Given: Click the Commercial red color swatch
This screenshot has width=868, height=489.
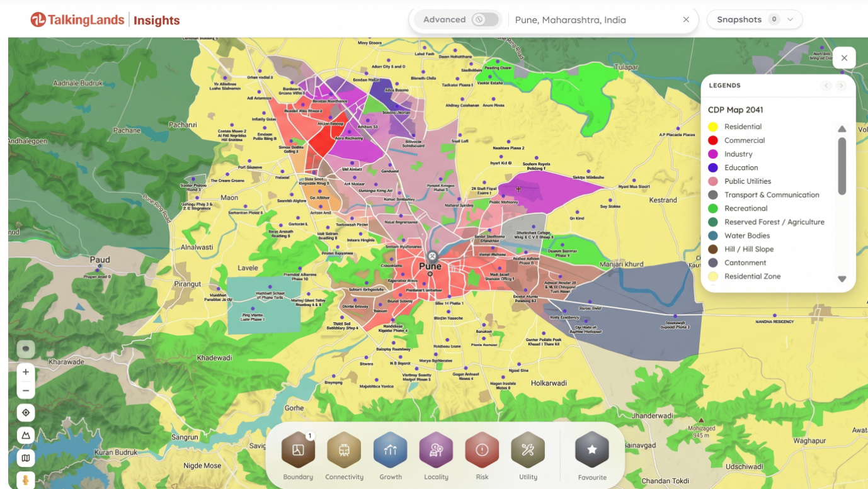Looking at the screenshot, I should 713,140.
